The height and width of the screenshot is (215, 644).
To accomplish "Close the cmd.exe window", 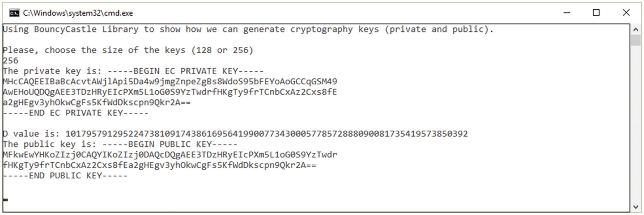I will [x=626, y=13].
